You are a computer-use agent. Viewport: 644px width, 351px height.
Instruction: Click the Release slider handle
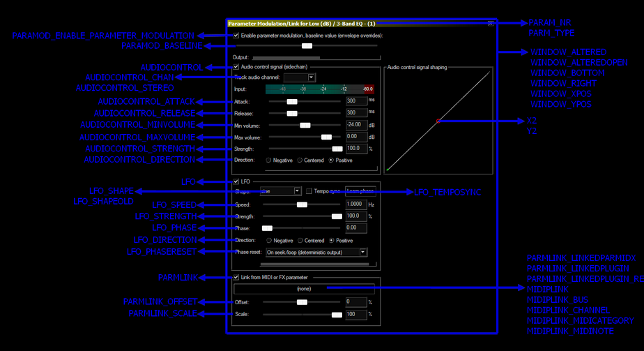pyautogui.click(x=292, y=114)
